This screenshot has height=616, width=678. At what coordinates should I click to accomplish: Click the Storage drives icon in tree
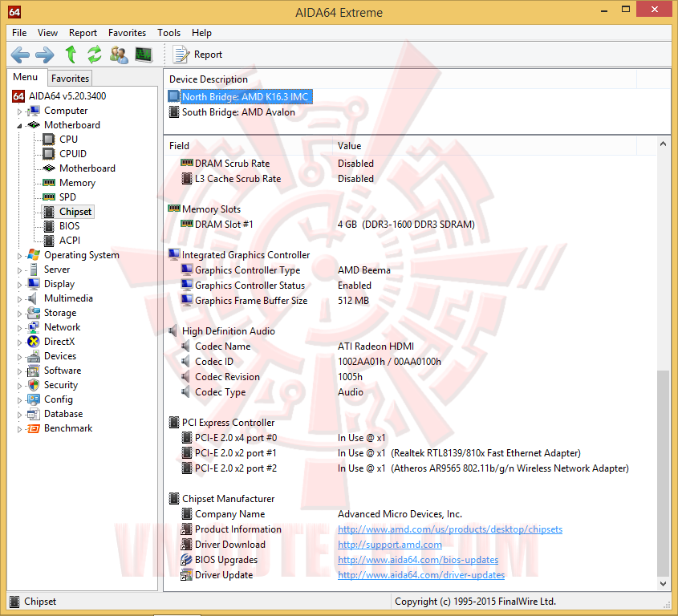coord(33,313)
